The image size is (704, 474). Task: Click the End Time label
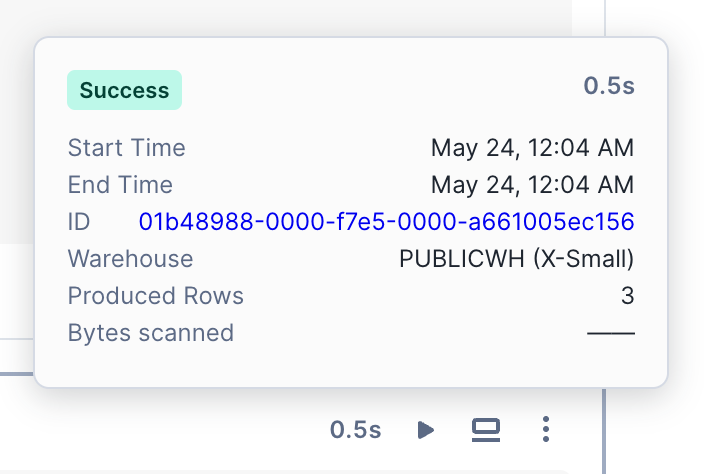pyautogui.click(x=120, y=185)
